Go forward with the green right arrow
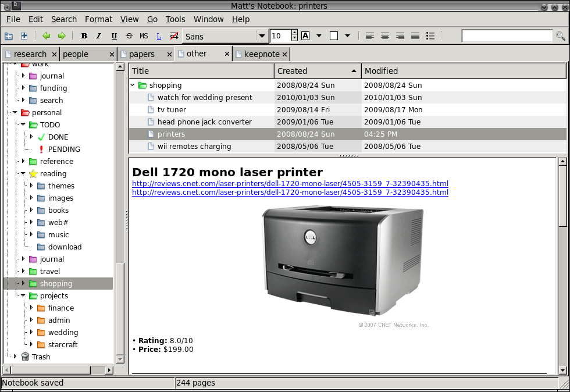The height and width of the screenshot is (392, 570). pyautogui.click(x=62, y=36)
